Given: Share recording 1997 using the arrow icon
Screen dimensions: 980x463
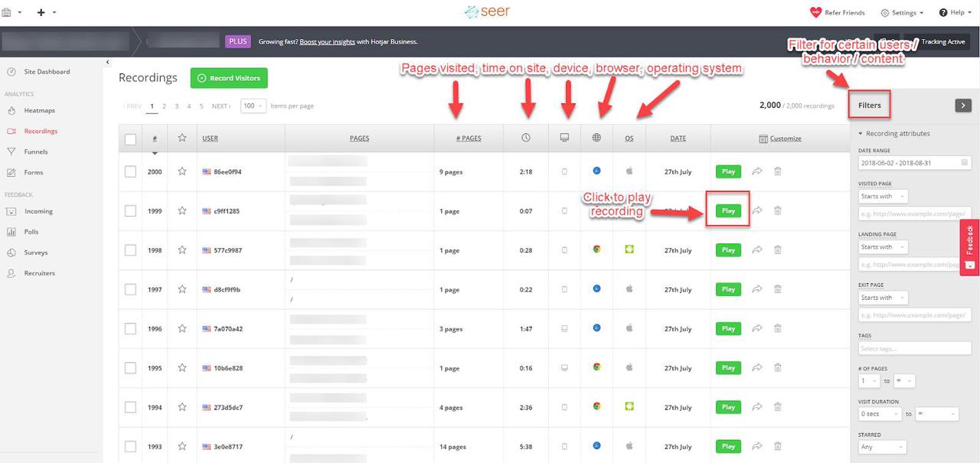Looking at the screenshot, I should click(756, 289).
